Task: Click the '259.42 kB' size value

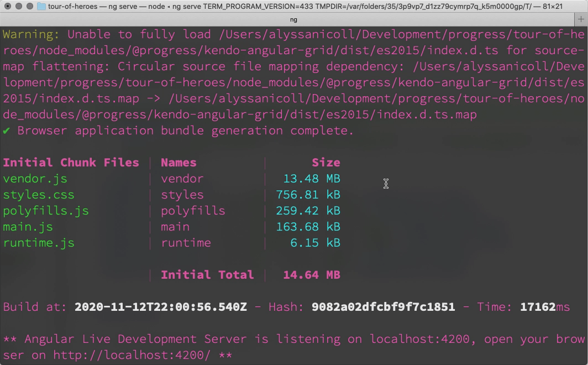Action: tap(308, 211)
